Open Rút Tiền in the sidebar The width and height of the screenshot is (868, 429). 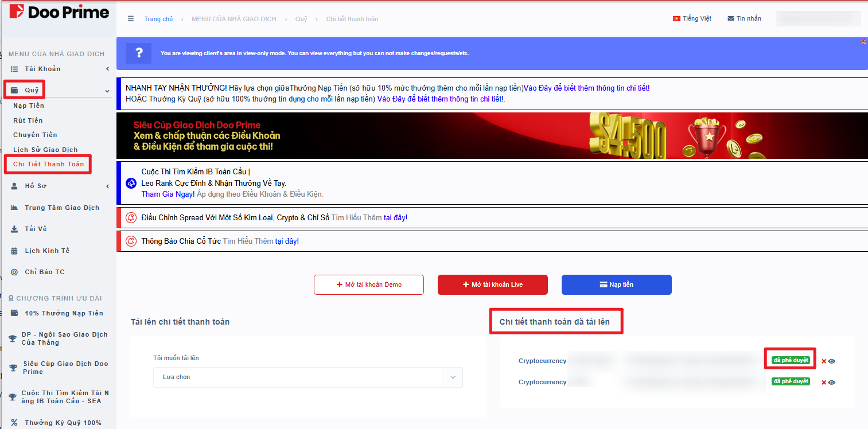tap(28, 120)
